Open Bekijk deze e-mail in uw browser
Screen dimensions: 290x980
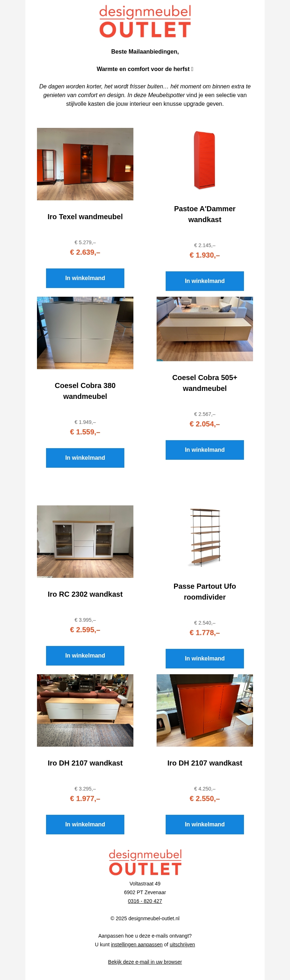click(x=145, y=962)
